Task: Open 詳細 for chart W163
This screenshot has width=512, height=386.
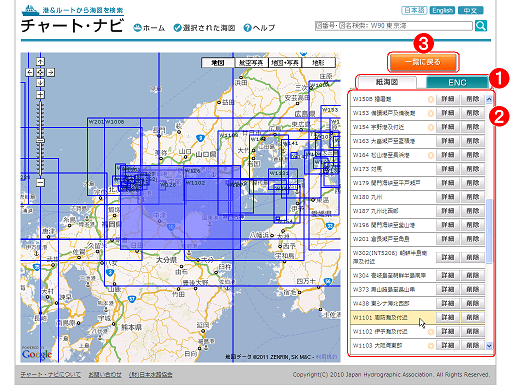Action: (x=448, y=141)
